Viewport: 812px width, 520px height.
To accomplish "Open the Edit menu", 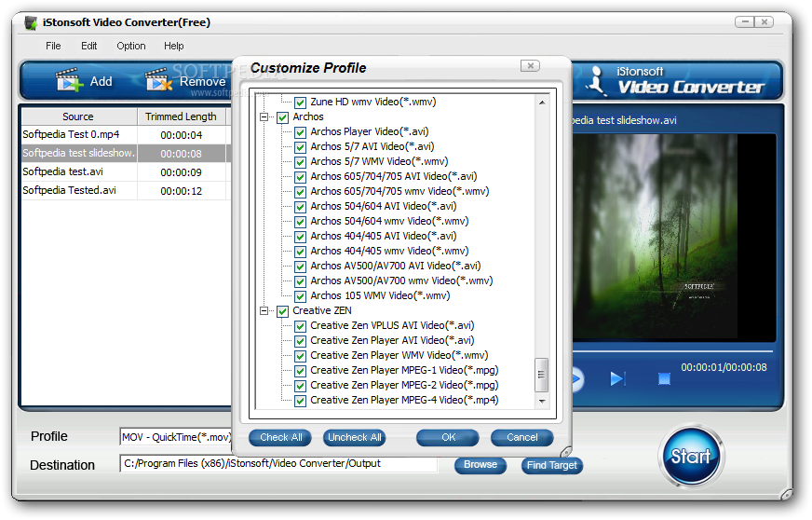I will (89, 46).
